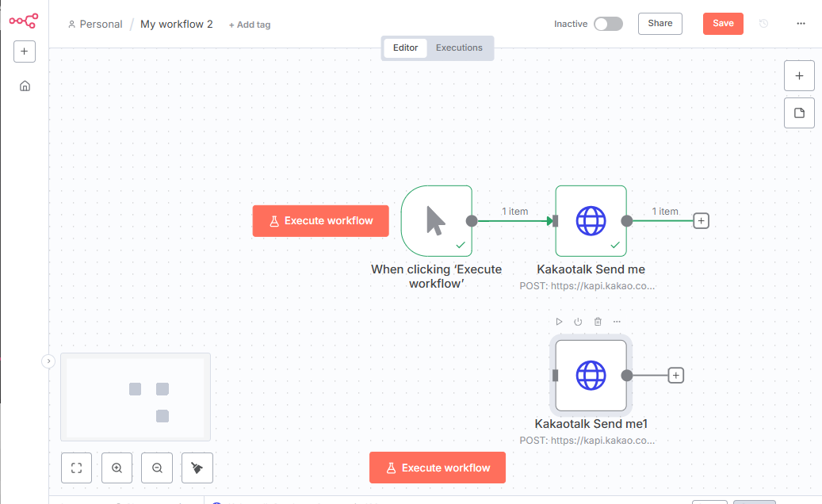The image size is (822, 504).
Task: Open the add-node plus panel button
Action: click(x=799, y=76)
